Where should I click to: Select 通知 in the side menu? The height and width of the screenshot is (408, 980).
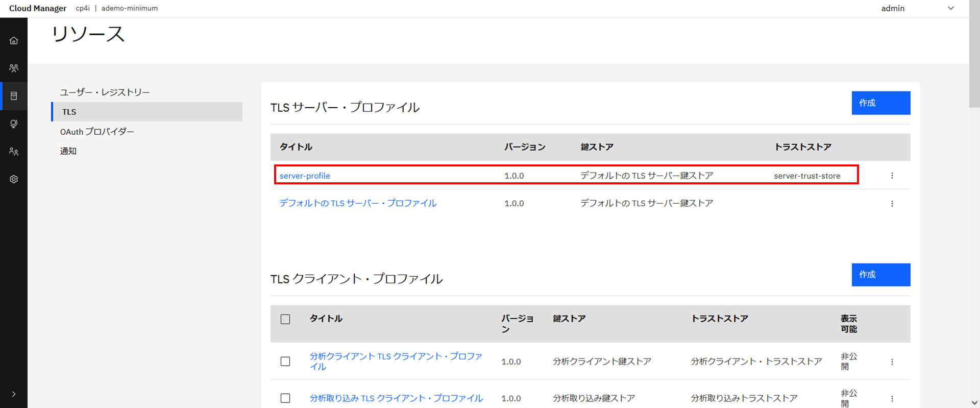click(68, 151)
